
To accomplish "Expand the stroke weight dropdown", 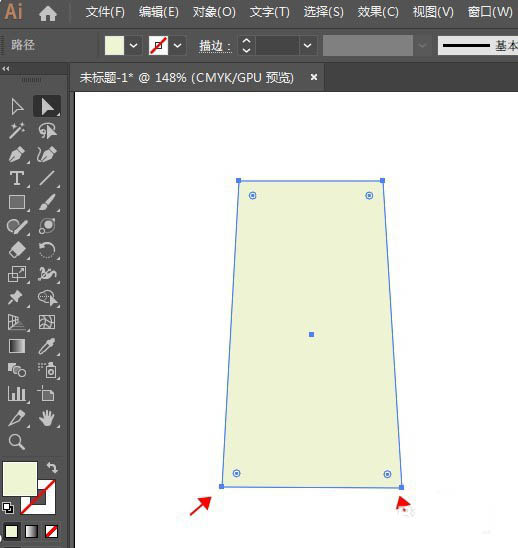I will tap(308, 45).
